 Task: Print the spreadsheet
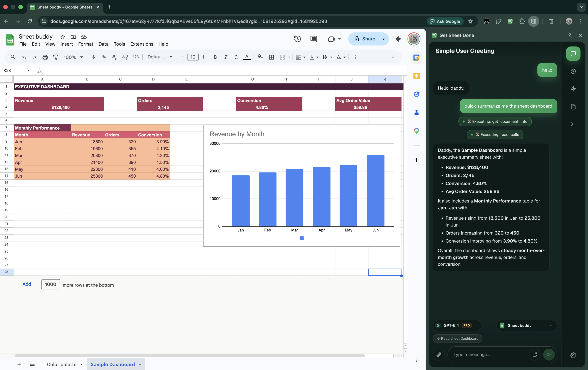[45, 57]
